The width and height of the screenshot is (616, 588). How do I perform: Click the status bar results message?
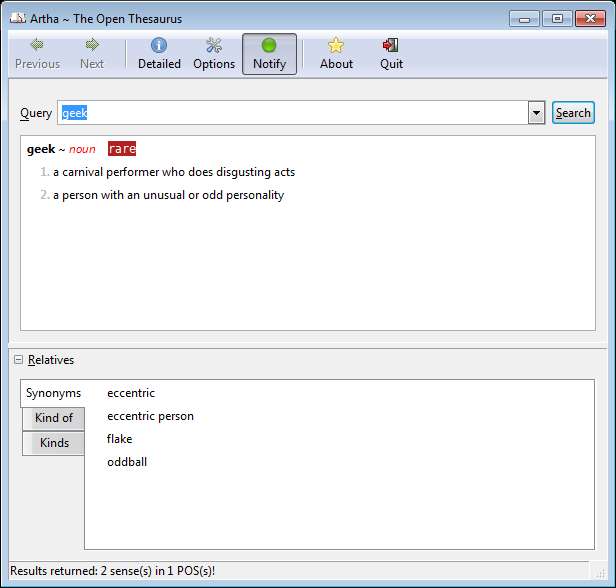pyautogui.click(x=112, y=571)
